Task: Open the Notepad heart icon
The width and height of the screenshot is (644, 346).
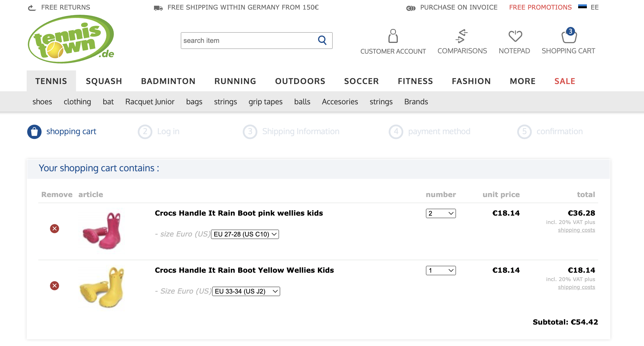Action: (x=515, y=36)
